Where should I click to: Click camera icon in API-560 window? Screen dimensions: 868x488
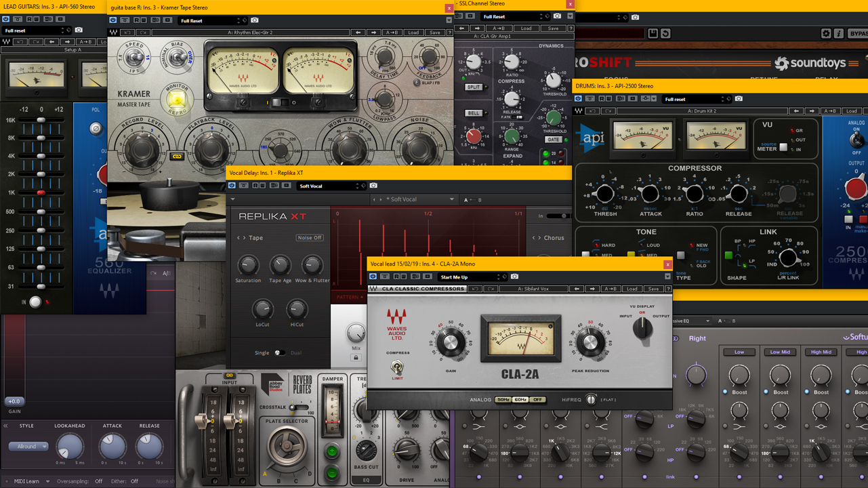click(79, 30)
